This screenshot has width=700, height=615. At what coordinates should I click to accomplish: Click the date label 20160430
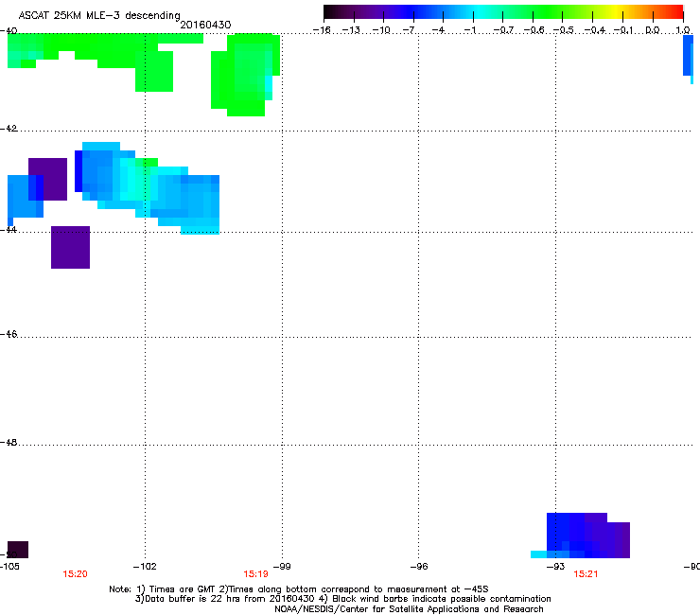tap(205, 25)
